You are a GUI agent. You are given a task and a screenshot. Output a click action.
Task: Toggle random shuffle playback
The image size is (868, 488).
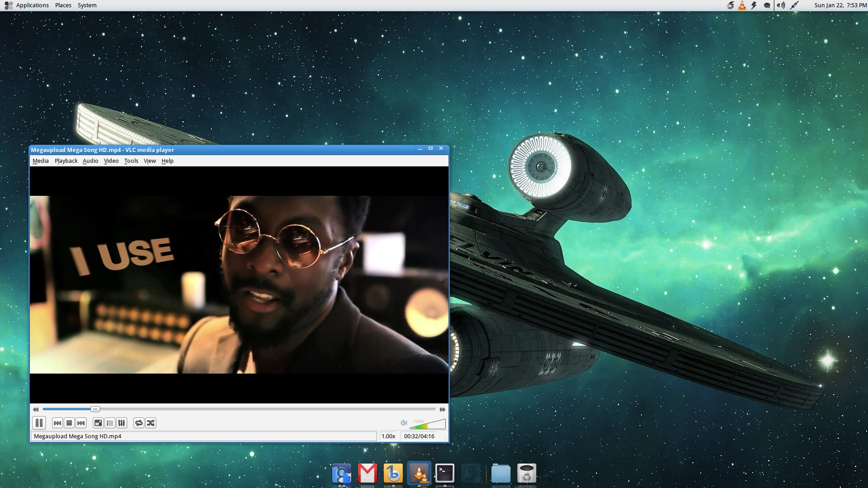pos(151,423)
